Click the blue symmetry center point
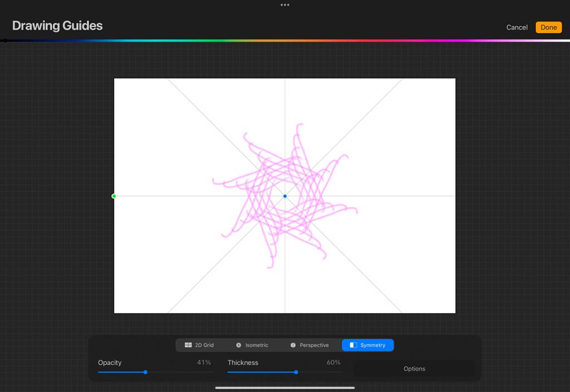This screenshot has width=570, height=392. [284, 196]
